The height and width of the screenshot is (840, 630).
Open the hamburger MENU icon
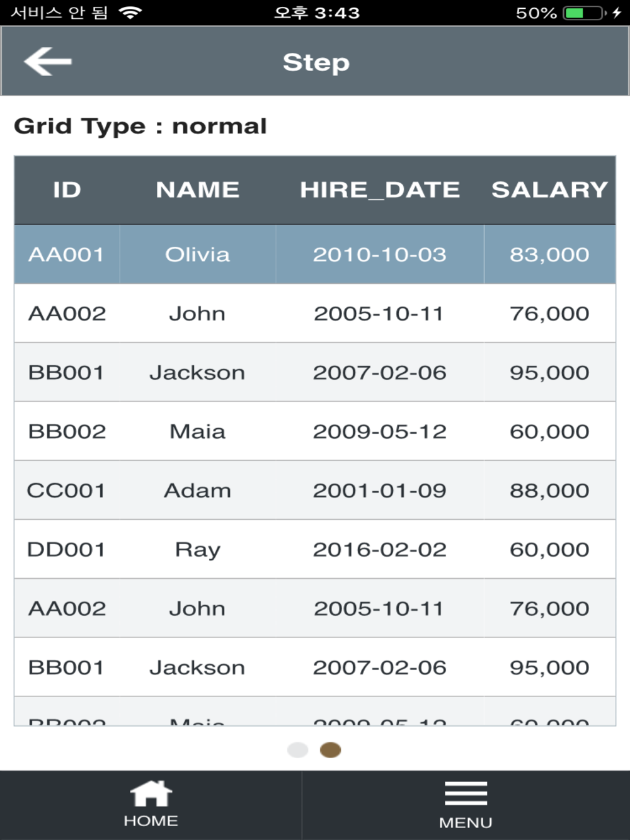point(466,793)
